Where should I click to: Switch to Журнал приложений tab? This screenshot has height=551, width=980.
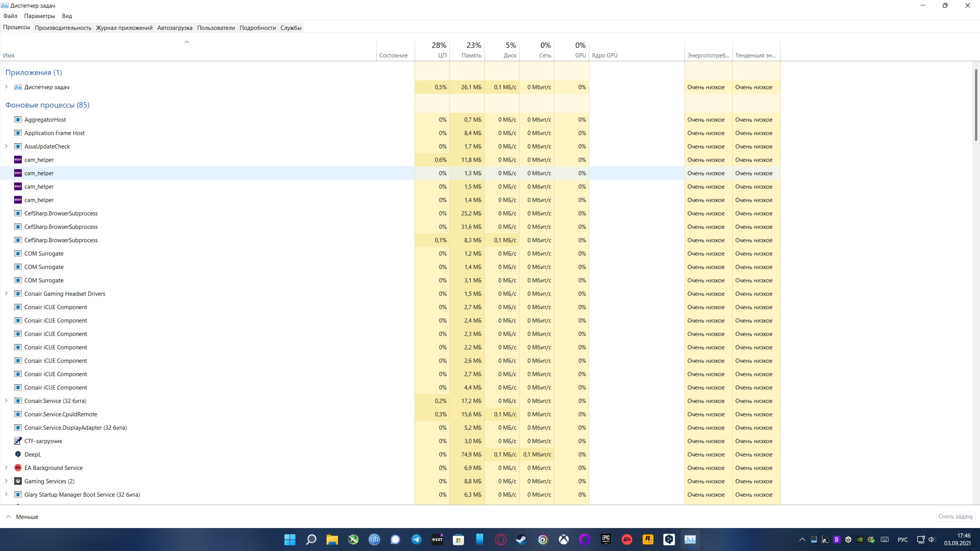tap(124, 28)
